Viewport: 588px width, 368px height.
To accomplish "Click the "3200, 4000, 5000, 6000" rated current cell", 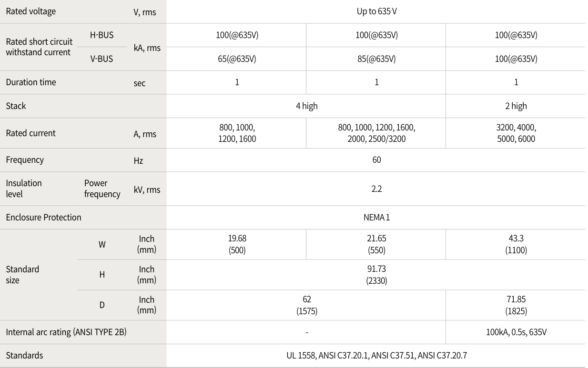I will coord(516,133).
